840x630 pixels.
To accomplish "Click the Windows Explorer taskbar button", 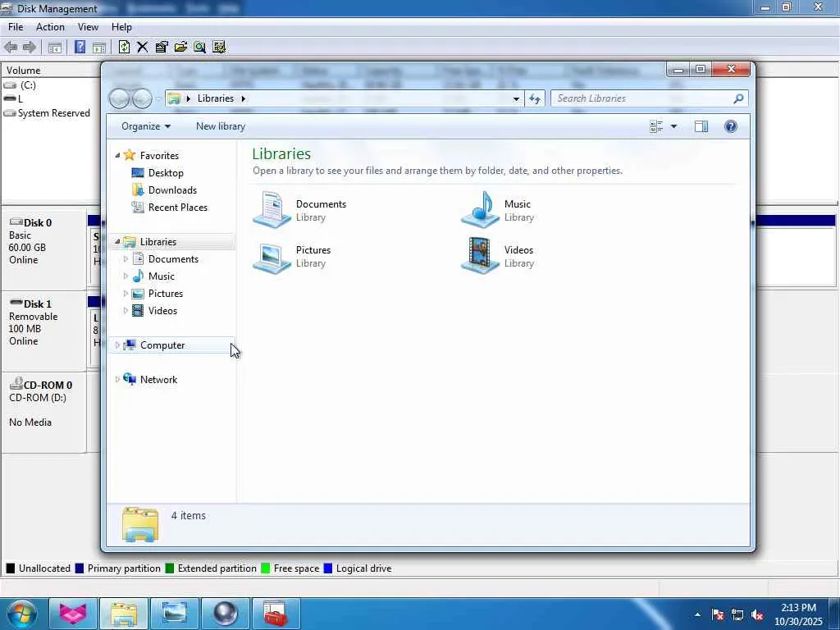I will tap(124, 614).
